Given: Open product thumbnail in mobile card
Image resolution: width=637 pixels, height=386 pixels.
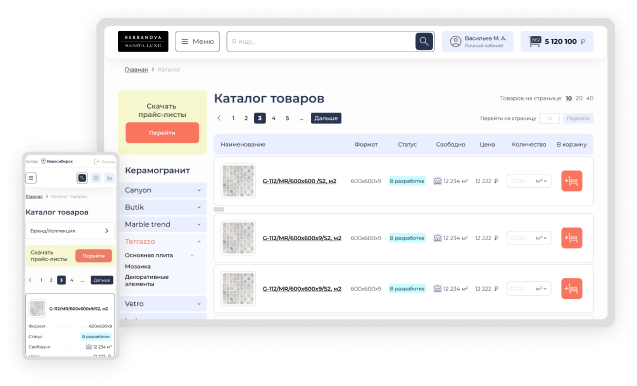Looking at the screenshot, I should pyautogui.click(x=37, y=308).
